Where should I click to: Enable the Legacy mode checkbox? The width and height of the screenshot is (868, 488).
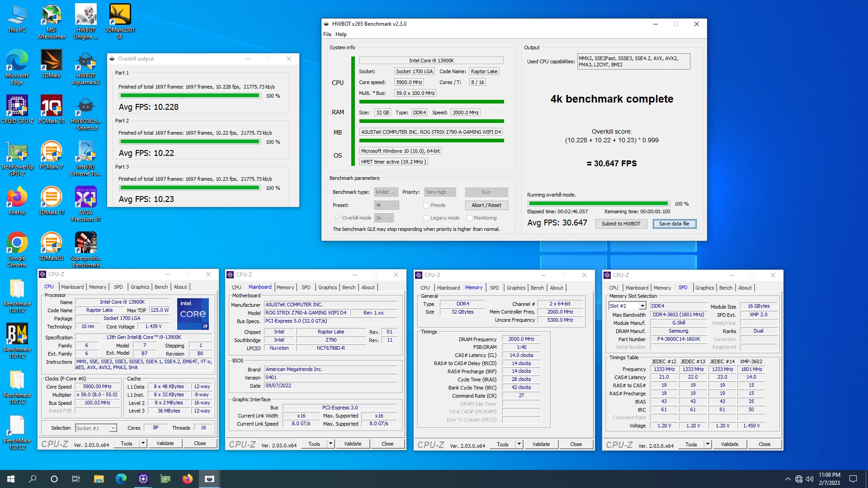(426, 218)
